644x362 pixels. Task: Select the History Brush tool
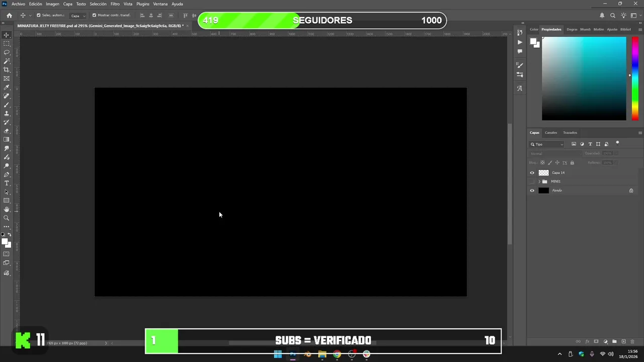tap(7, 122)
